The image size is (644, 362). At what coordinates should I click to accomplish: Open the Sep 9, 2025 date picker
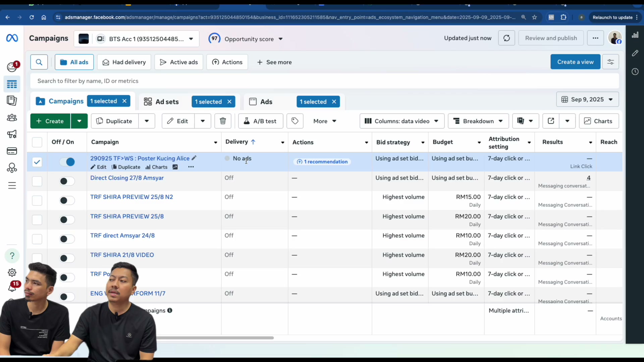click(x=587, y=100)
